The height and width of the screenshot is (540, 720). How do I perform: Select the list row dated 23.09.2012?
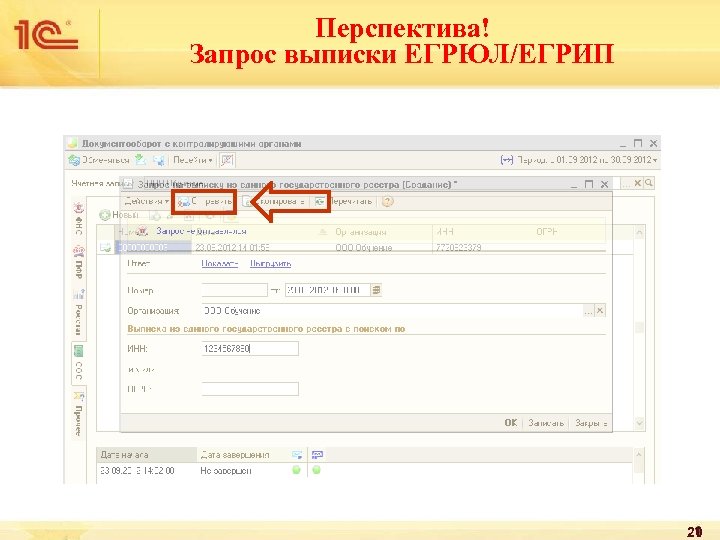pyautogui.click(x=365, y=248)
